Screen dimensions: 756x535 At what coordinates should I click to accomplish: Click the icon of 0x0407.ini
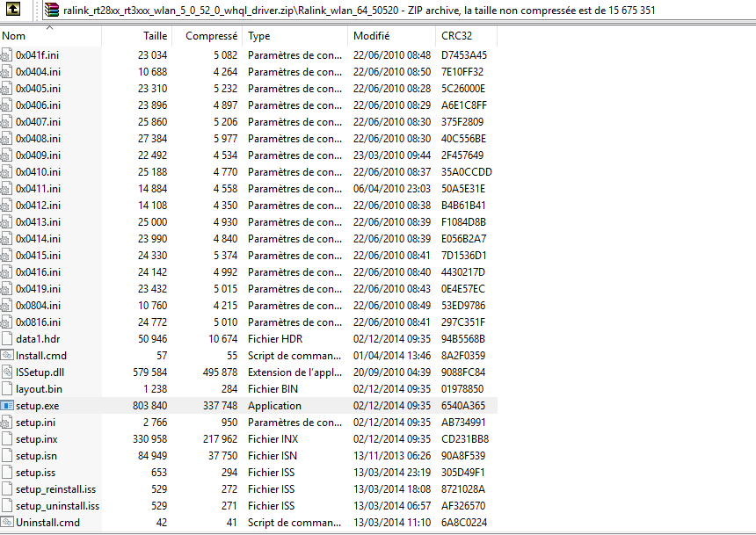click(x=6, y=122)
